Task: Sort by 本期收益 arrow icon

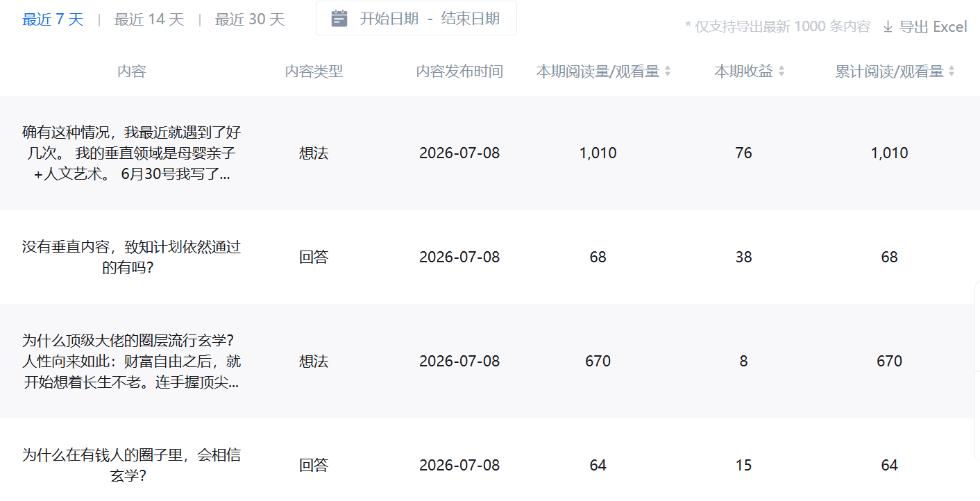Action: tap(782, 71)
